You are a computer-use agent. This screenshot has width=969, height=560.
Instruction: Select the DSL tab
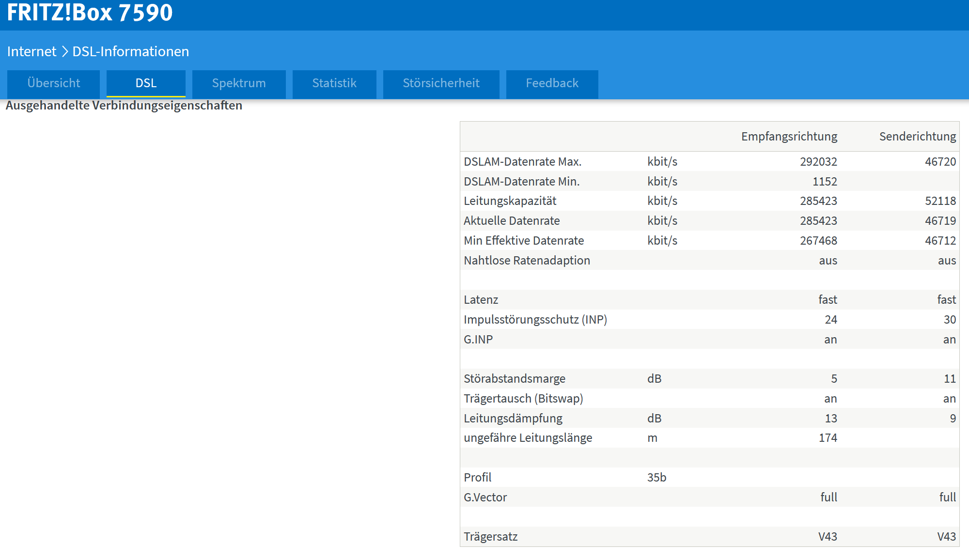click(x=146, y=83)
